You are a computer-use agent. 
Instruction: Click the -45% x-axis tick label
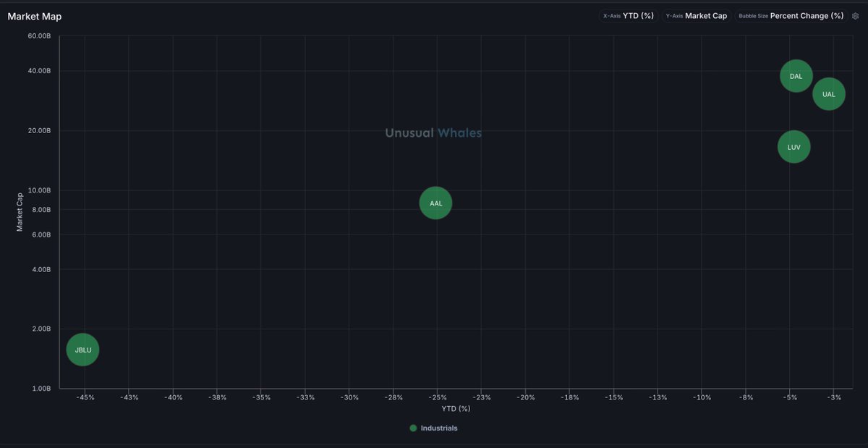coord(85,397)
